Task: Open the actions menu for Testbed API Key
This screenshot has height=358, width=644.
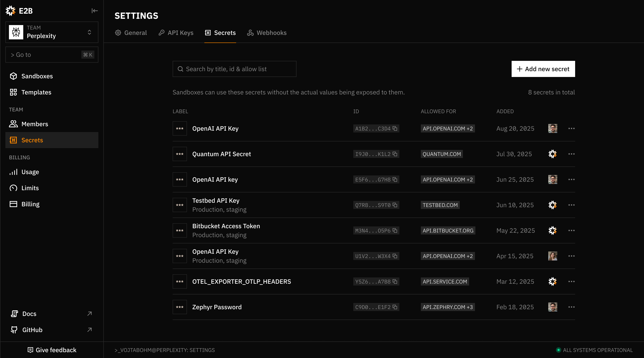Action: [x=572, y=205]
